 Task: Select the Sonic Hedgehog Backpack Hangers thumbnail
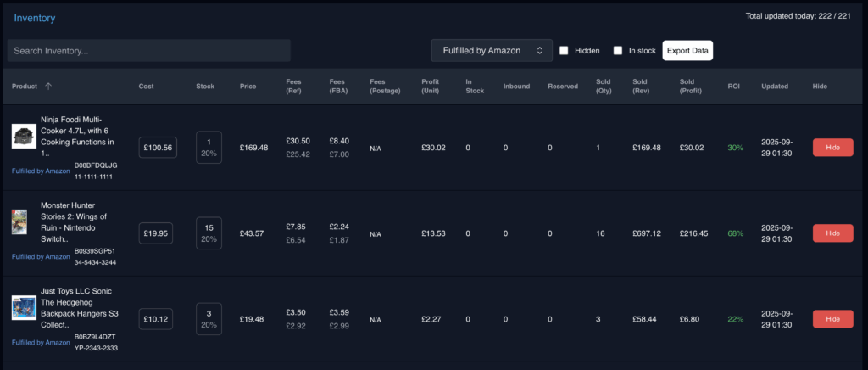tap(24, 307)
